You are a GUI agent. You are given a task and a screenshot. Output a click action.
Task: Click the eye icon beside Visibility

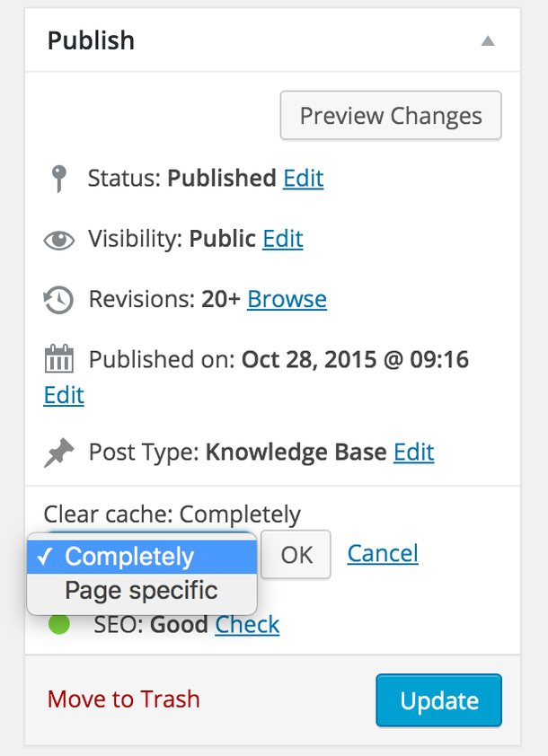(x=58, y=239)
